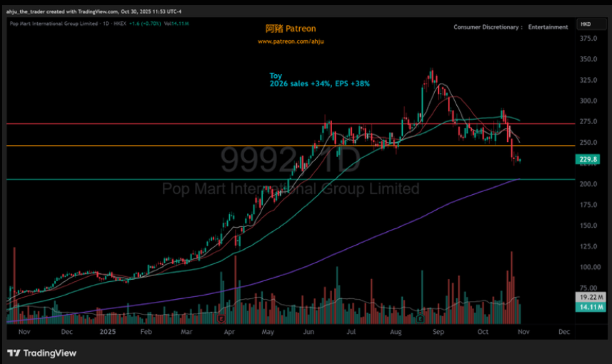Click the Sep label on time axis
Image resolution: width=612 pixels, height=364 pixels.
pos(438,332)
